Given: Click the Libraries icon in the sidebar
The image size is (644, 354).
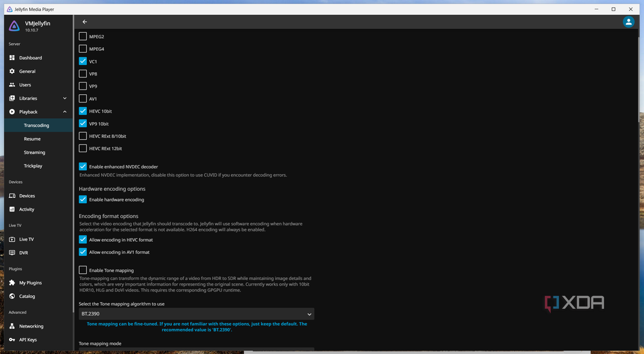Looking at the screenshot, I should pos(12,98).
